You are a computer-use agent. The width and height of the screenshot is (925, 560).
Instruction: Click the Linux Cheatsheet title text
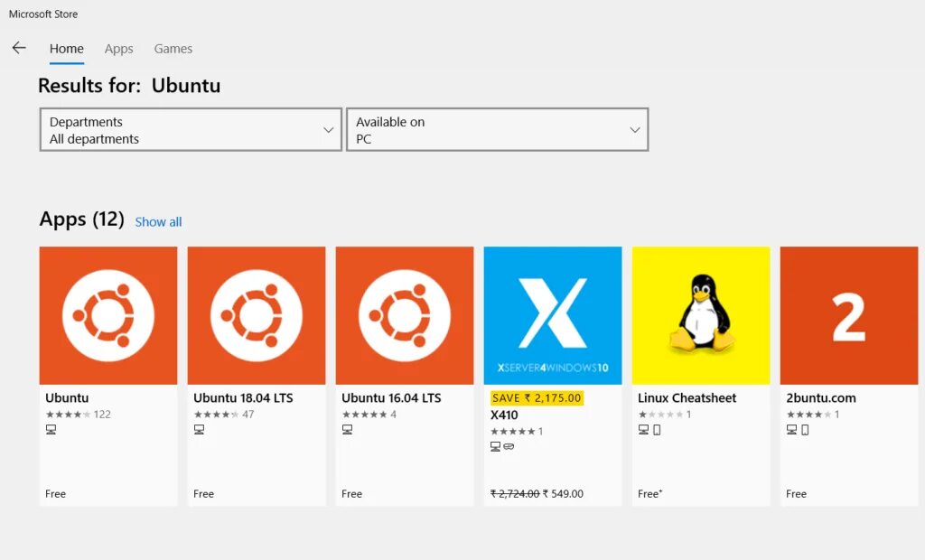[x=687, y=397]
